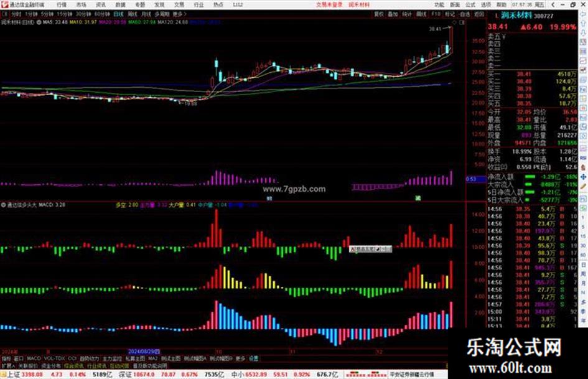Click the yellow icon beside 上证 in status bar
Image resolution: width=588 pixels, height=379 pixels.
tap(3, 374)
